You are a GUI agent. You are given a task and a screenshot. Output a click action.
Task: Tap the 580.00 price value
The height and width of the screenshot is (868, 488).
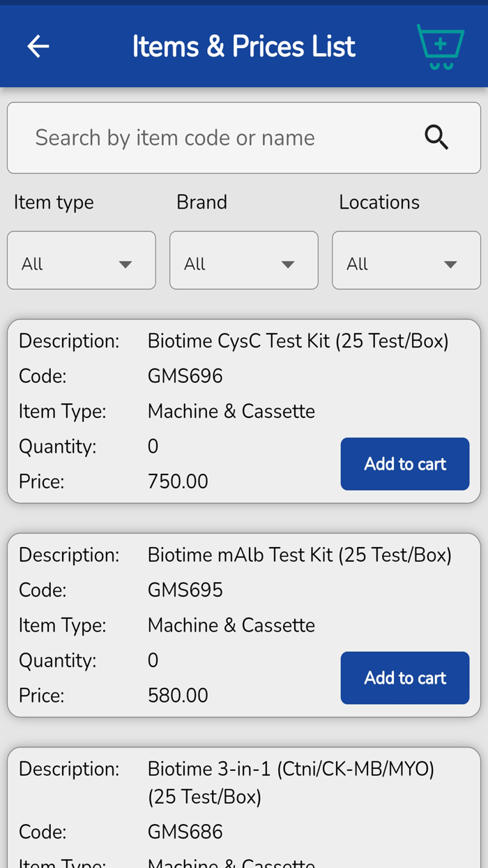[178, 695]
